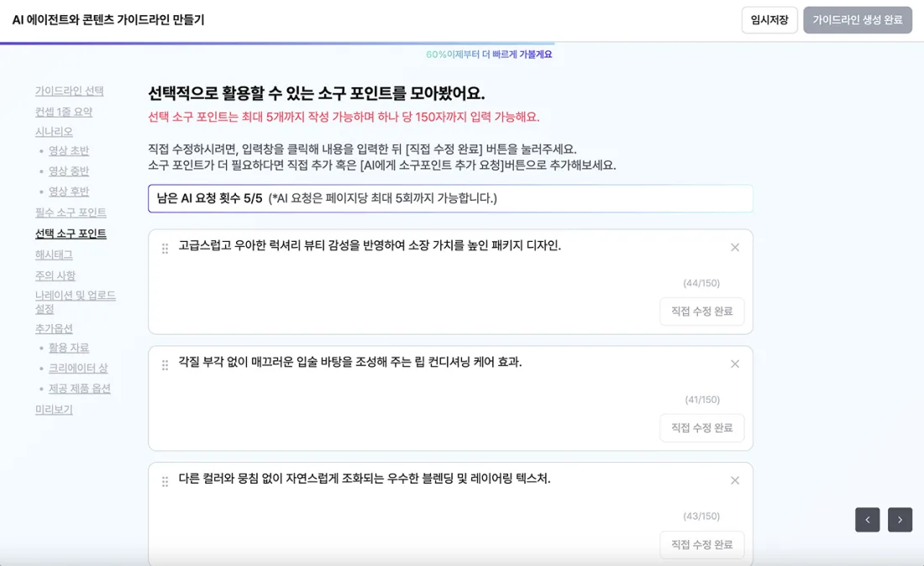Click the (44/150) character counter
The height and width of the screenshot is (566, 924).
tap(701, 283)
